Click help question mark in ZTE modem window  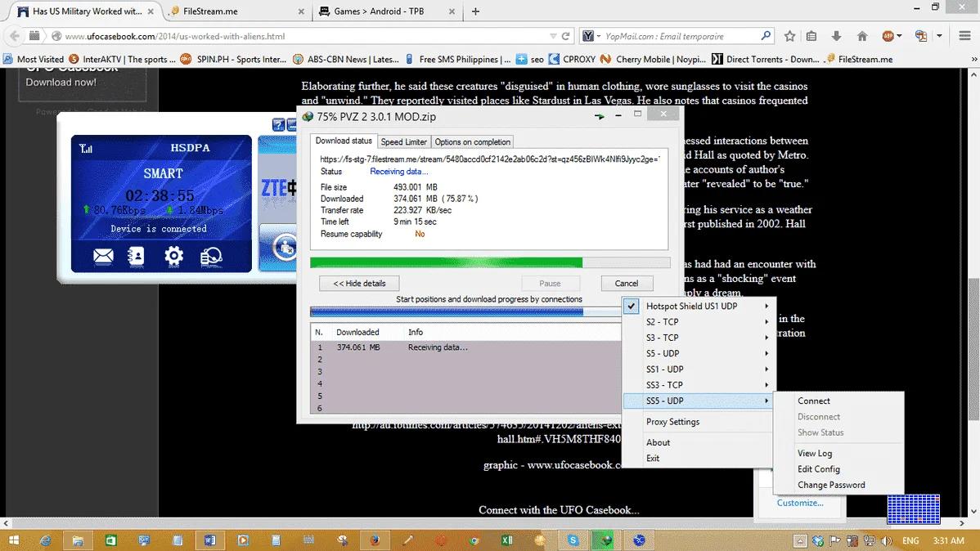279,124
